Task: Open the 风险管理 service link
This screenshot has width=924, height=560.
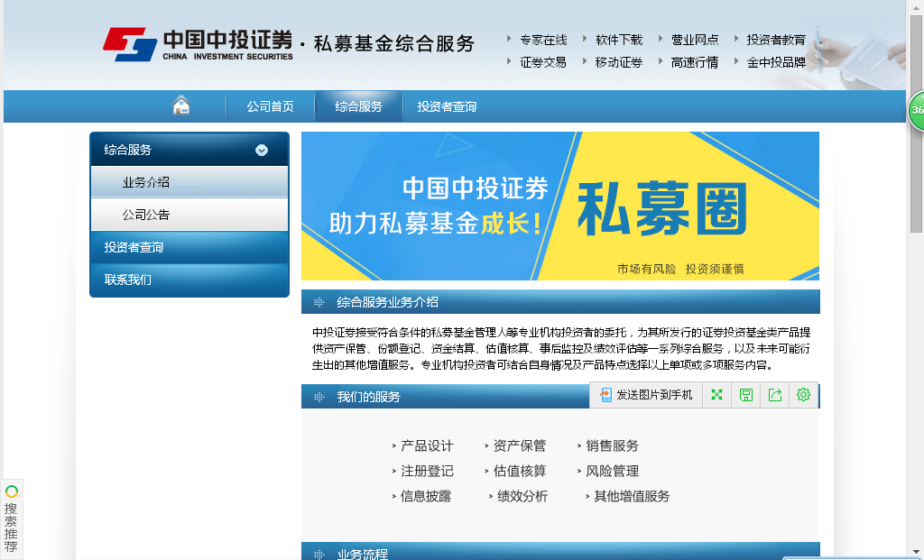Action: tap(613, 471)
